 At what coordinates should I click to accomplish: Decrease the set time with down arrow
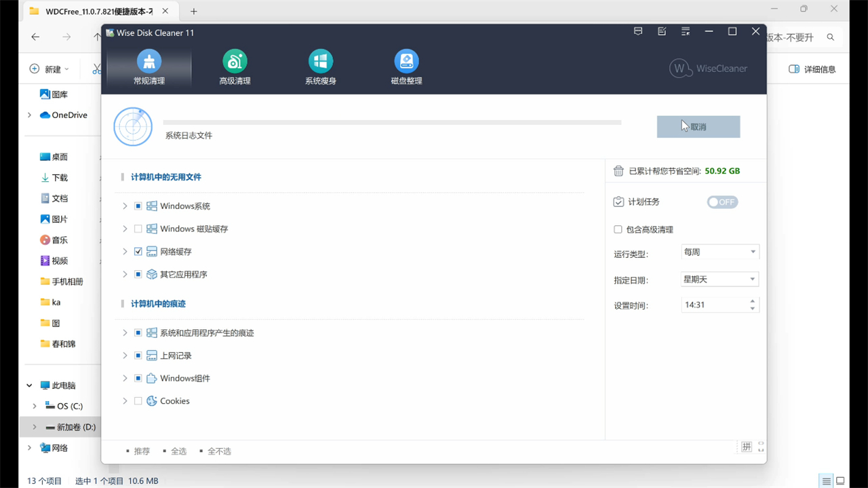[753, 309]
